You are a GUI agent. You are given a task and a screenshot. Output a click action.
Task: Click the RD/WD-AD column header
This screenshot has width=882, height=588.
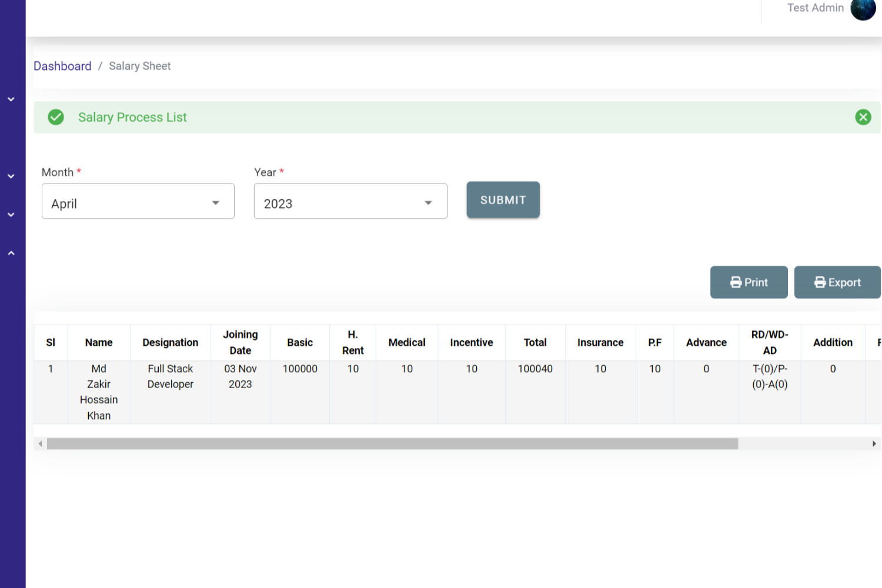tap(770, 342)
